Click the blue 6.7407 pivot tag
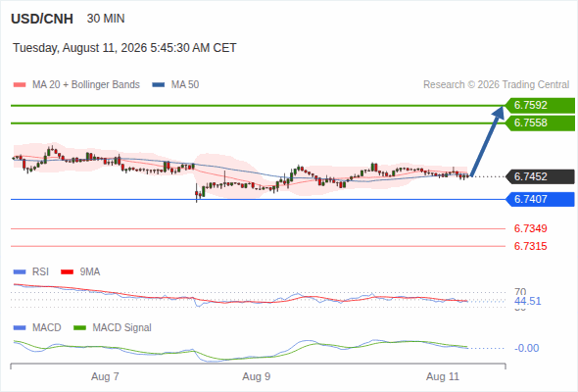 540,200
